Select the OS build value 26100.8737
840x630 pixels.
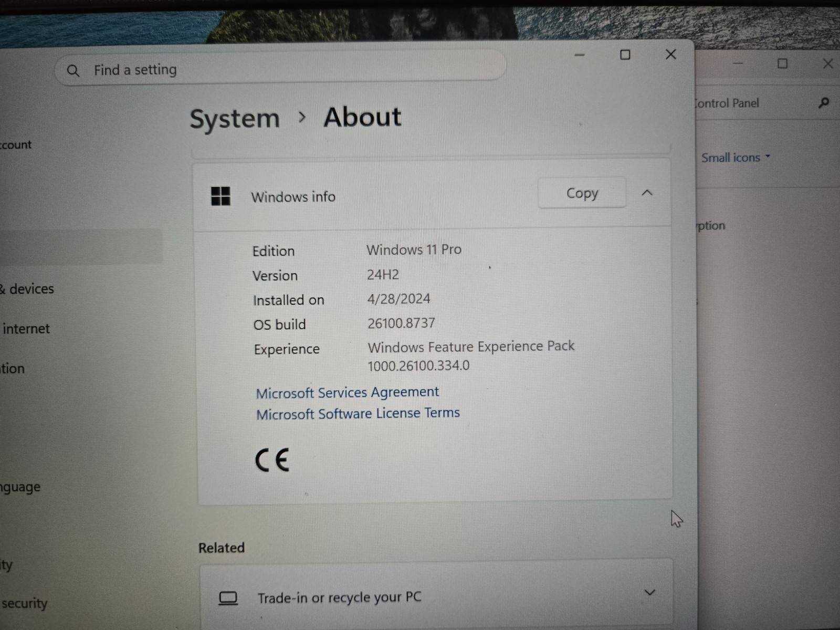click(401, 323)
